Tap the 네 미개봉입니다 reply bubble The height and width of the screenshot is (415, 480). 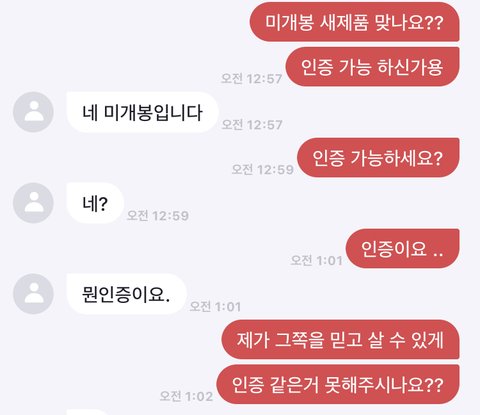click(142, 112)
